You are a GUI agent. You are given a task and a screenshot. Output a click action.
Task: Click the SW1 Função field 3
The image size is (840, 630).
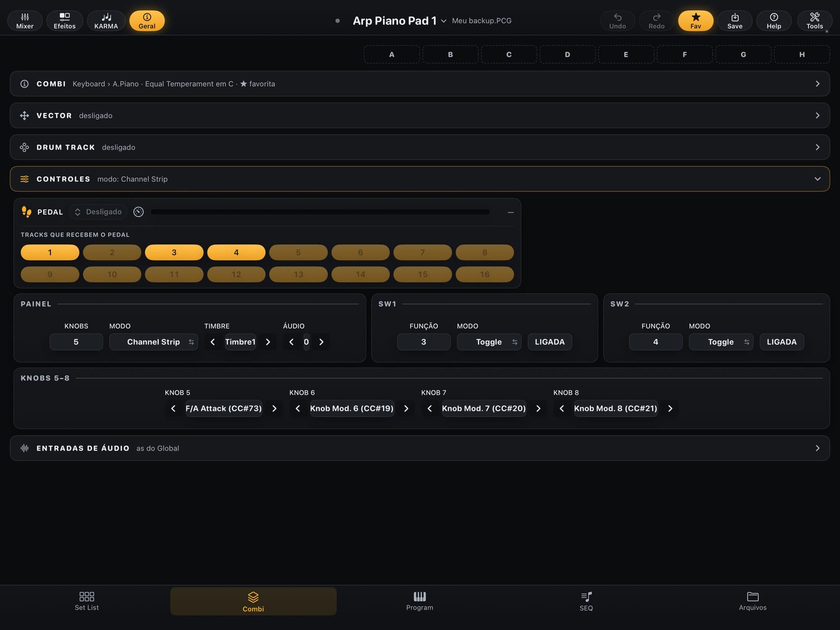424,342
